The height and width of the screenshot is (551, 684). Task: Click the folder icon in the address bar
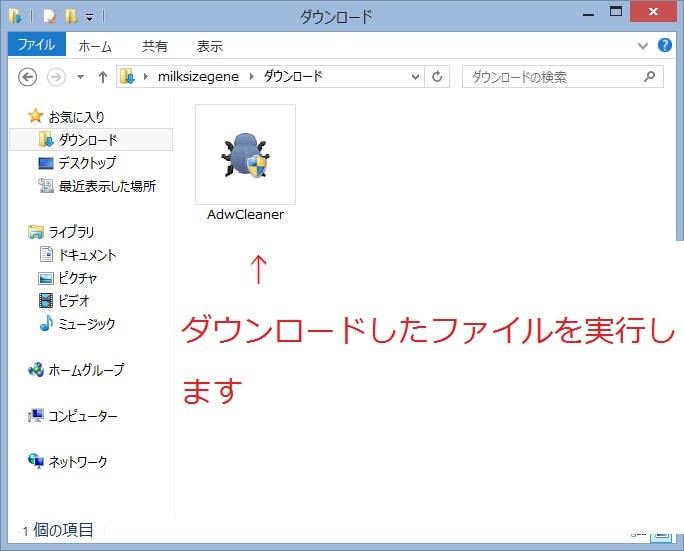[x=127, y=77]
